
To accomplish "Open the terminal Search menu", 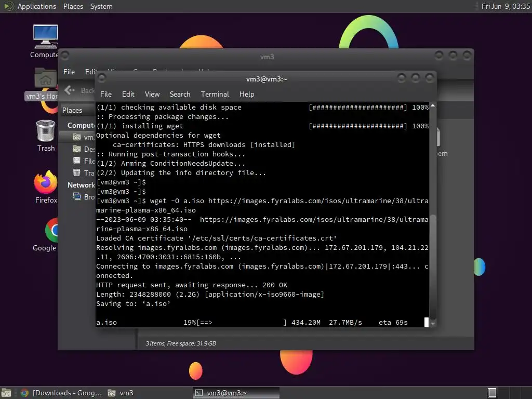I will pyautogui.click(x=180, y=94).
